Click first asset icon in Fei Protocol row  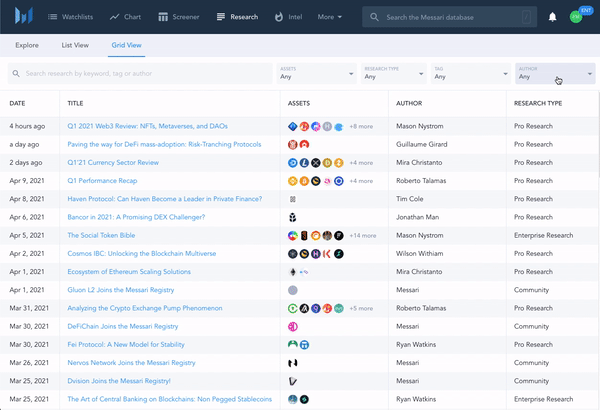(293, 345)
